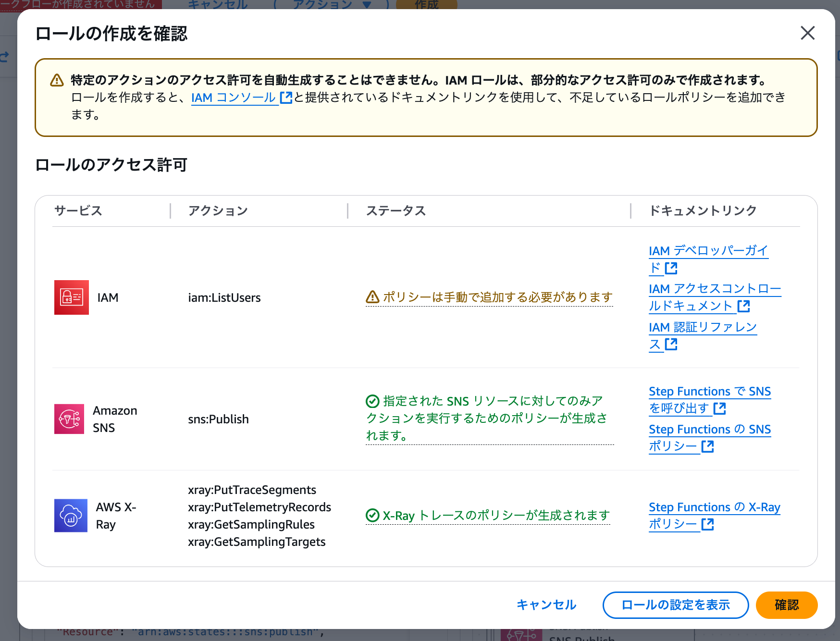Click external icon after SNS を呼び出す link
Image resolution: width=840 pixels, height=641 pixels.
pyautogui.click(x=719, y=408)
